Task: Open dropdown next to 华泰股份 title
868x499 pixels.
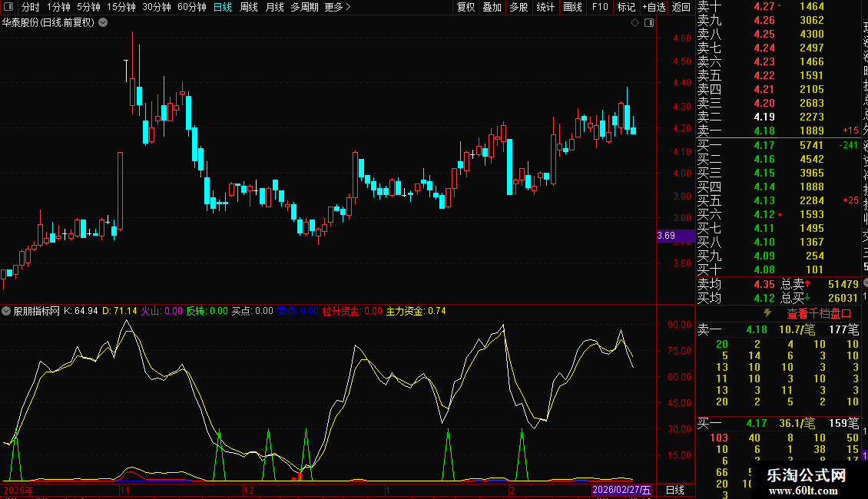Action: click(x=103, y=23)
